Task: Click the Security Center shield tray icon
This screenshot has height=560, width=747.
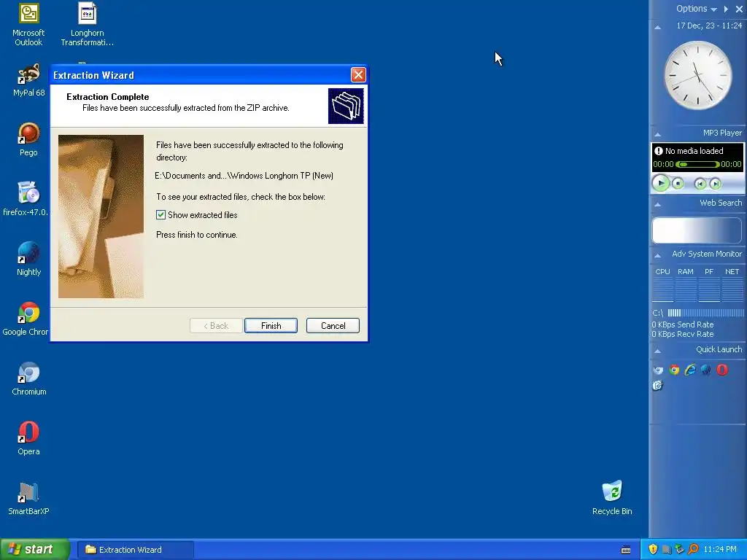Action: pyautogui.click(x=653, y=549)
